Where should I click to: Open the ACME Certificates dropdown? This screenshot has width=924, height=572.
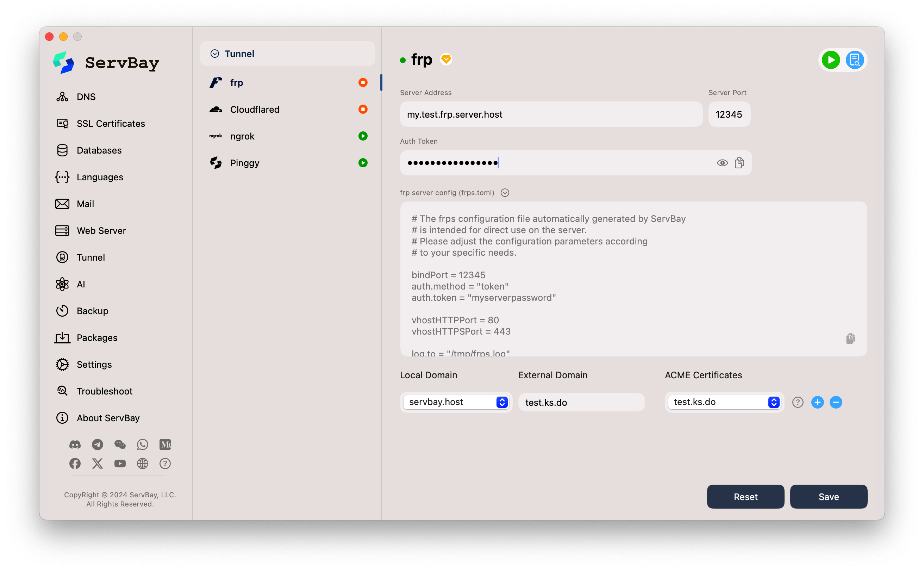724,402
